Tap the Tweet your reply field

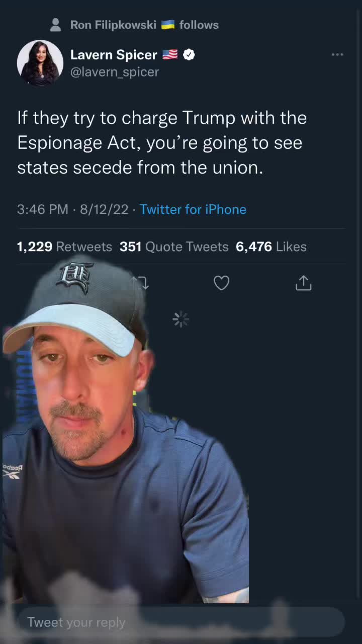181,622
